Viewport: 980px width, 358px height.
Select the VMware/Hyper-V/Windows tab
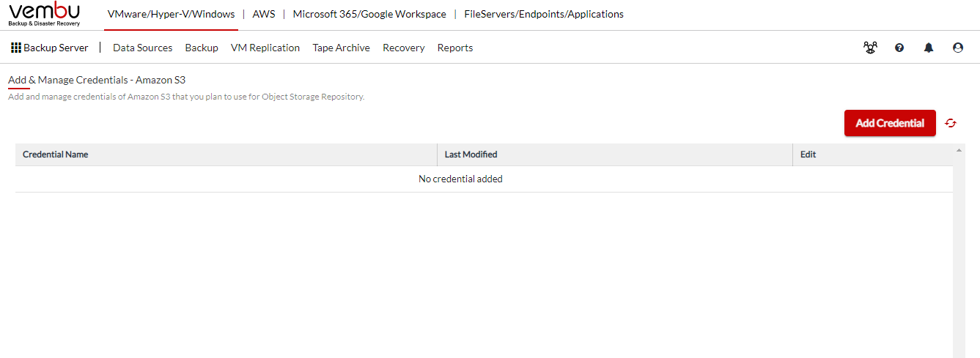pyautogui.click(x=171, y=14)
